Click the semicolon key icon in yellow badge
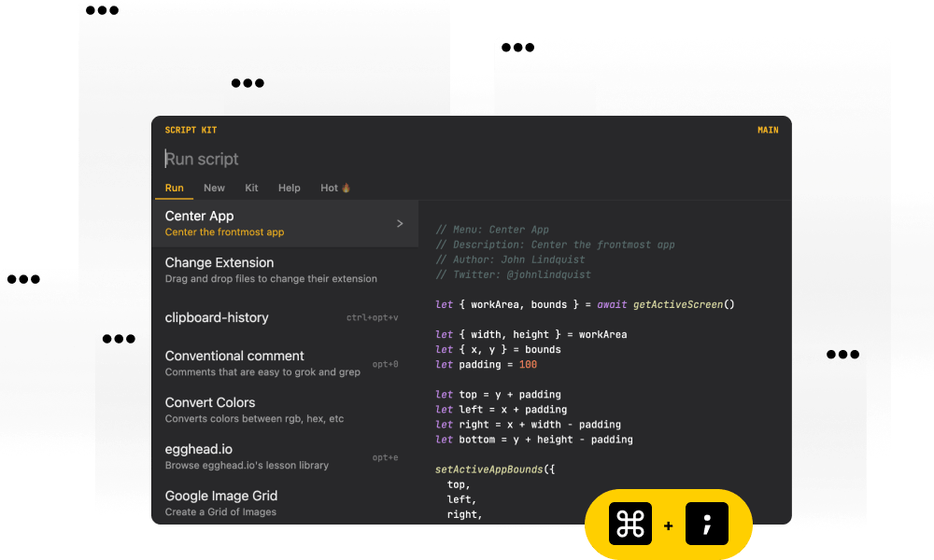The width and height of the screenshot is (934, 560). tap(707, 524)
